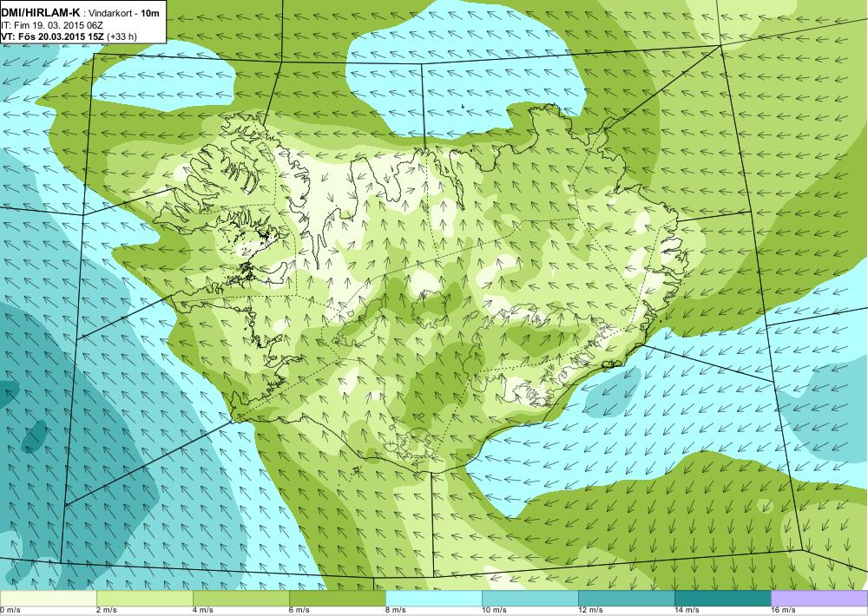Click the '6 m/s' legend label
The image size is (868, 616).
click(x=299, y=611)
